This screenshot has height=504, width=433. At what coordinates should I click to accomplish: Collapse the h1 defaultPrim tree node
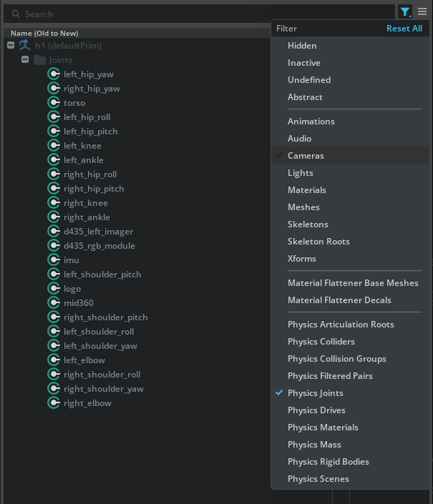pos(11,45)
